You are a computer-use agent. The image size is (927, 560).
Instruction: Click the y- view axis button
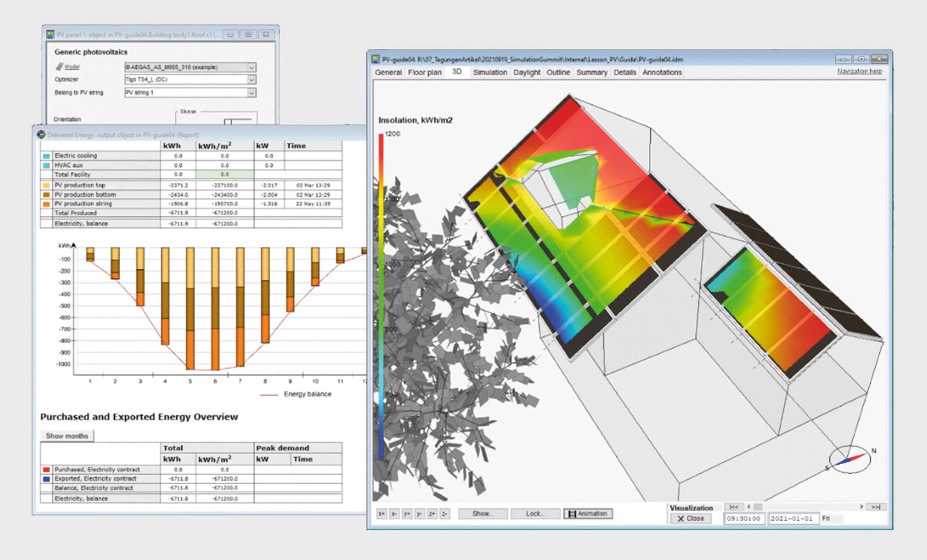pyautogui.click(x=419, y=514)
